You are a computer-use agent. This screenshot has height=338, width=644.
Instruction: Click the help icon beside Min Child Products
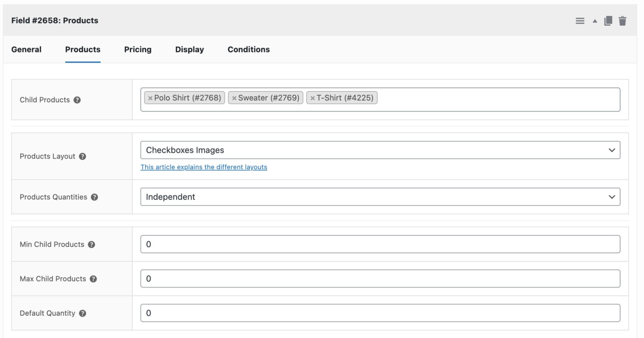click(92, 245)
